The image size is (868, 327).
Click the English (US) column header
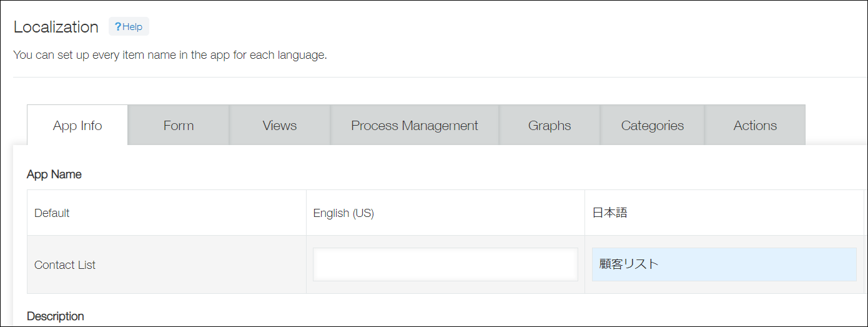(x=343, y=213)
